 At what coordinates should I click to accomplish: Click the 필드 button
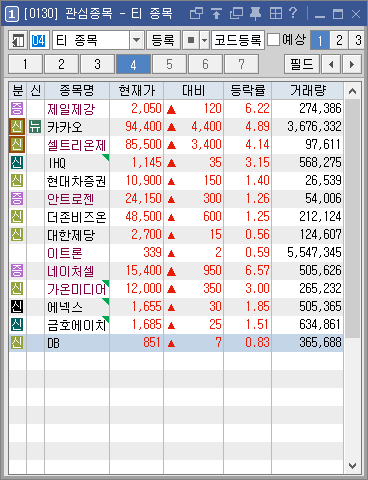[302, 64]
